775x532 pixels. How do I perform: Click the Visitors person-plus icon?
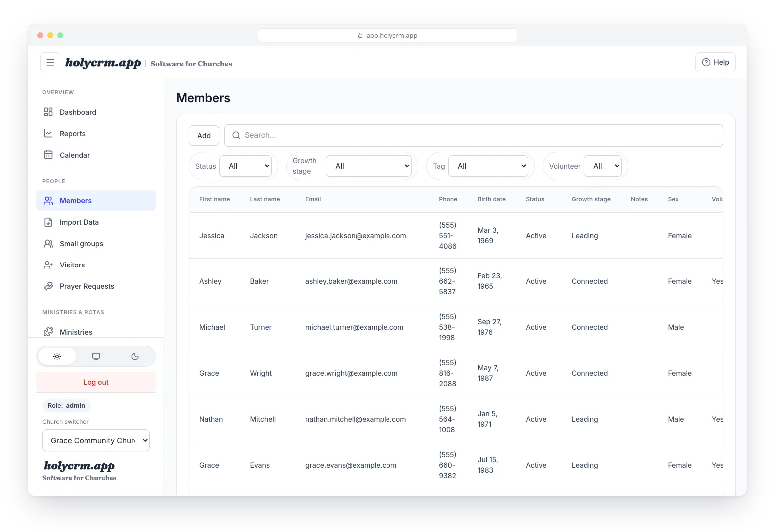coord(48,265)
